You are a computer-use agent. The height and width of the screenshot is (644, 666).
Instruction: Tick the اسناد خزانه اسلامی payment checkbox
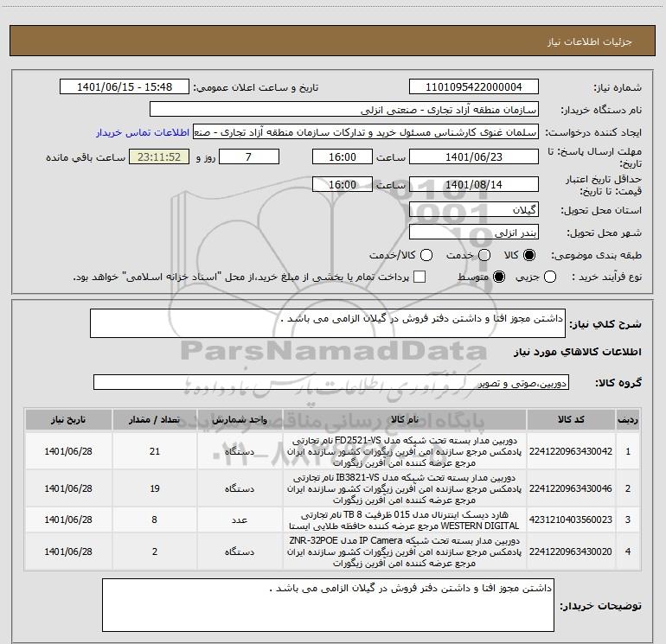point(419,277)
